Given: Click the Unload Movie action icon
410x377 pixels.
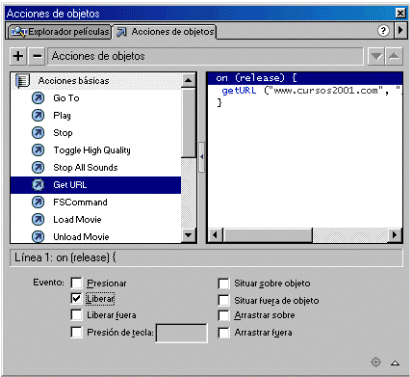Looking at the screenshot, I should pyautogui.click(x=38, y=236).
